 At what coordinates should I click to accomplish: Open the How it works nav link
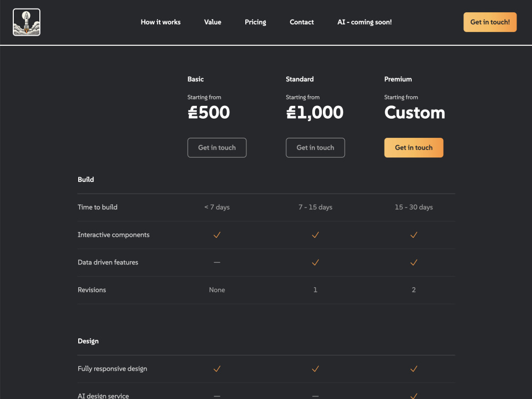click(x=161, y=22)
